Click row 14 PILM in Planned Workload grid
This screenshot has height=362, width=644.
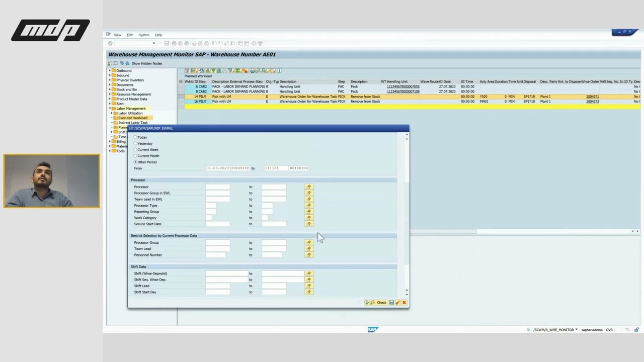click(x=409, y=97)
